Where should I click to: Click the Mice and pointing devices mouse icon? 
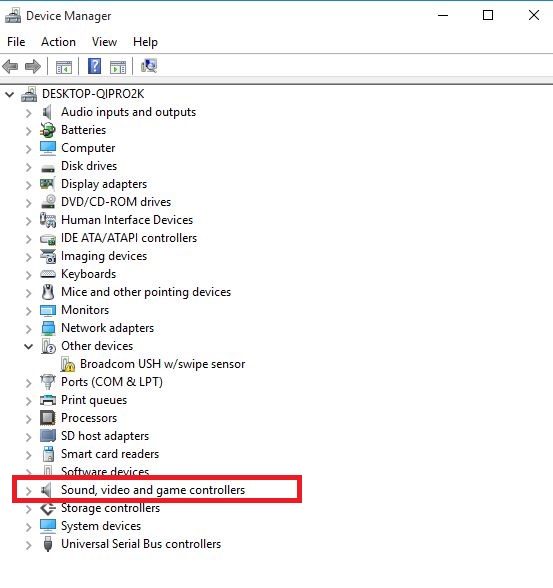coord(48,292)
